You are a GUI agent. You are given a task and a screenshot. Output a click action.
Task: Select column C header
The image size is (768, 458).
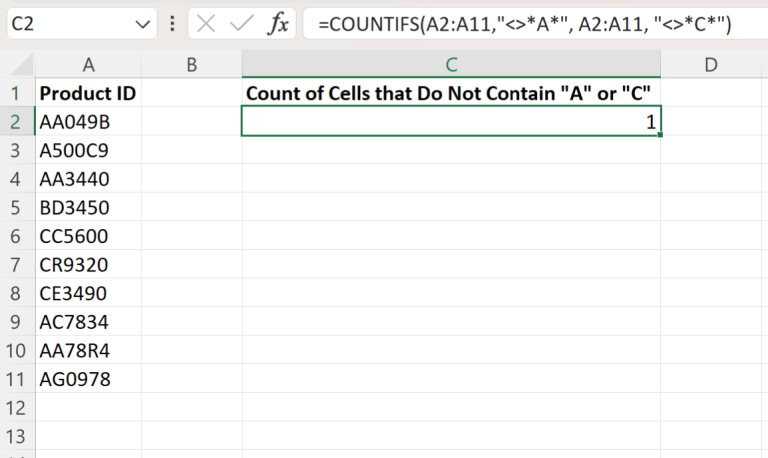coord(451,65)
